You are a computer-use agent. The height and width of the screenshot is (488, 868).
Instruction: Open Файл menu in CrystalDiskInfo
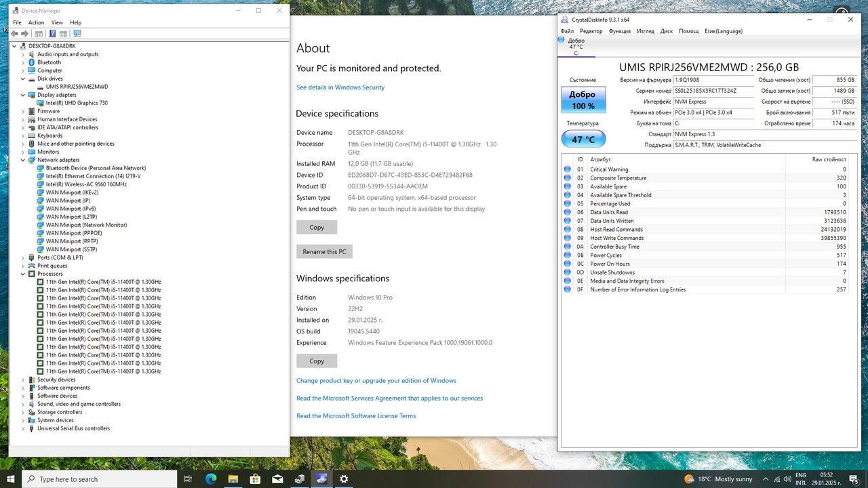567,31
